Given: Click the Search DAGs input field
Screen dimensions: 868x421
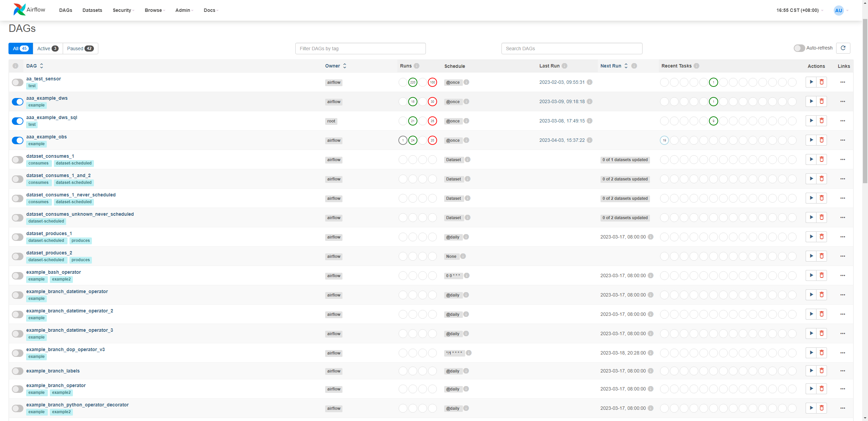Looking at the screenshot, I should 572,49.
